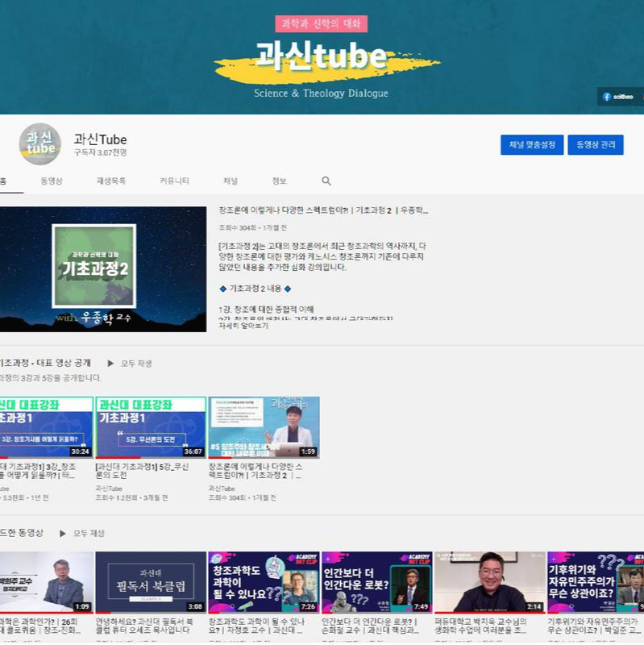Screen dimensions: 644x645
Task: Open the scitheo Facebook link on banner
Action: click(x=617, y=97)
